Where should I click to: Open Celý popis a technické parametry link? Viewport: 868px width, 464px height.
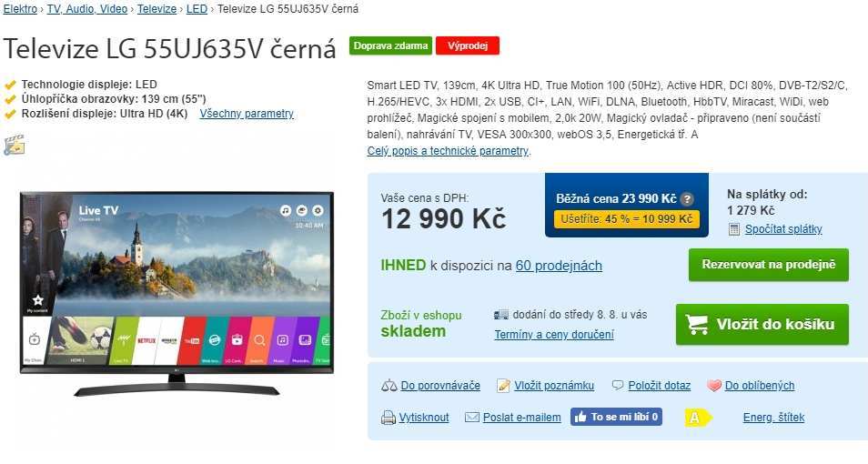(x=448, y=151)
